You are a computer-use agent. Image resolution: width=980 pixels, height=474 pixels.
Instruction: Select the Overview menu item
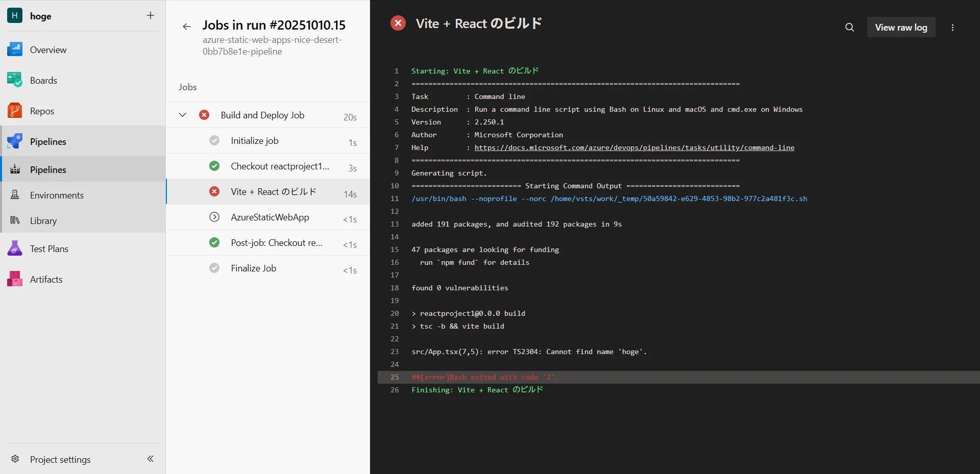click(x=48, y=50)
